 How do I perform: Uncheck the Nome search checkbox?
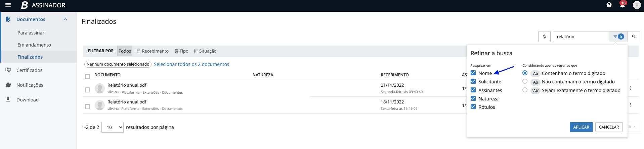[x=473, y=73]
